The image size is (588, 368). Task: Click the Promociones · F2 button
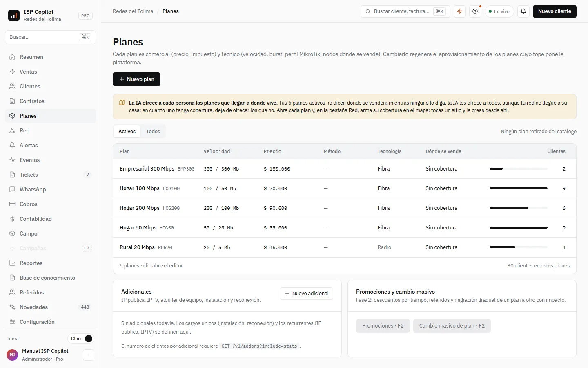pyautogui.click(x=383, y=326)
